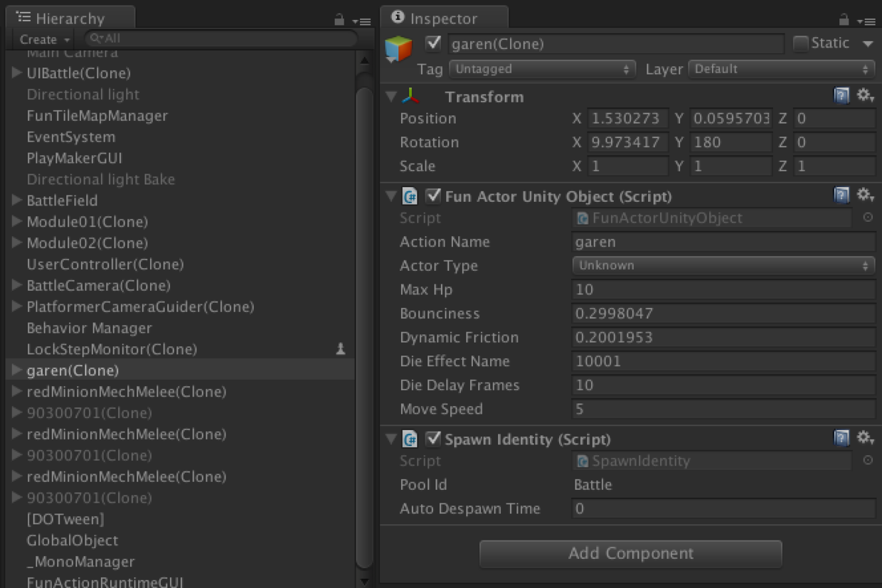Disable the Fun Actor Unity Object script checkbox
This screenshot has width=882, height=588.
click(x=433, y=196)
